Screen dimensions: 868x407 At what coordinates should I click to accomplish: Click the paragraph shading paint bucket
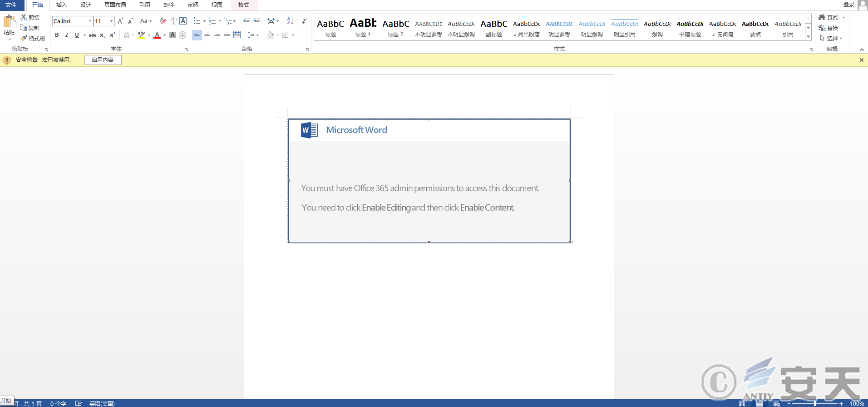(x=271, y=35)
